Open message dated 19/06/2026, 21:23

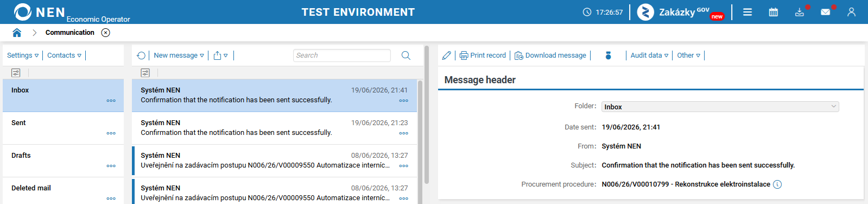(x=275, y=128)
